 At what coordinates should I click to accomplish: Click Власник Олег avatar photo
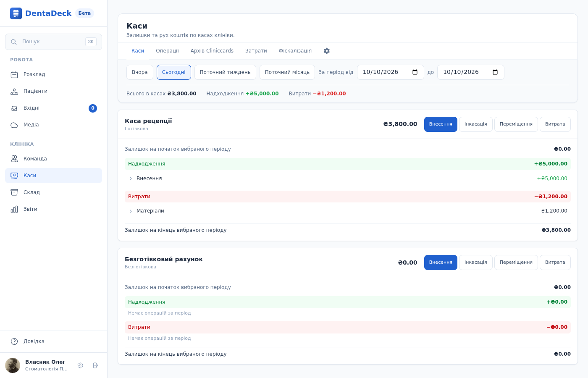pos(13,365)
